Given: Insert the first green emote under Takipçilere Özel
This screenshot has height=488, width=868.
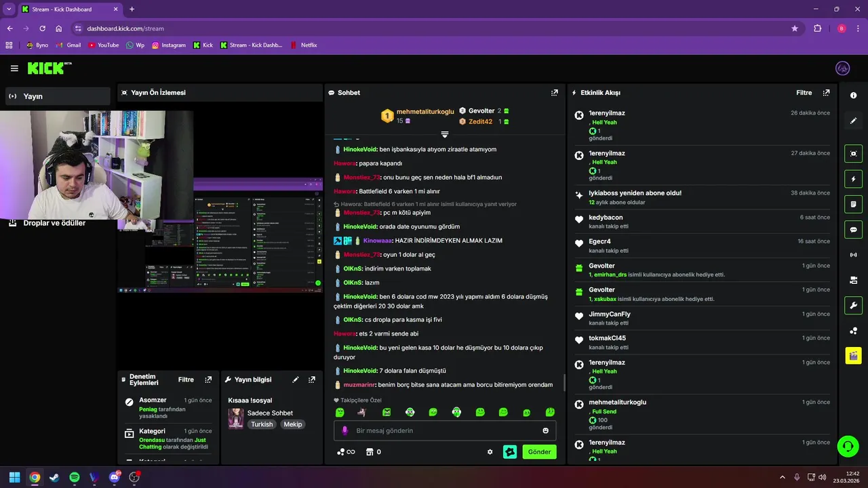Looking at the screenshot, I should tap(340, 412).
